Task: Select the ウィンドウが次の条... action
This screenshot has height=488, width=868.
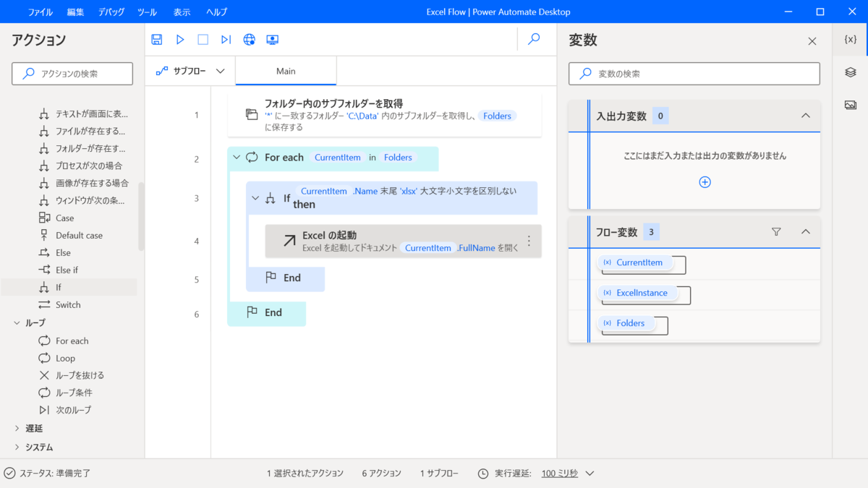Action: coord(83,200)
